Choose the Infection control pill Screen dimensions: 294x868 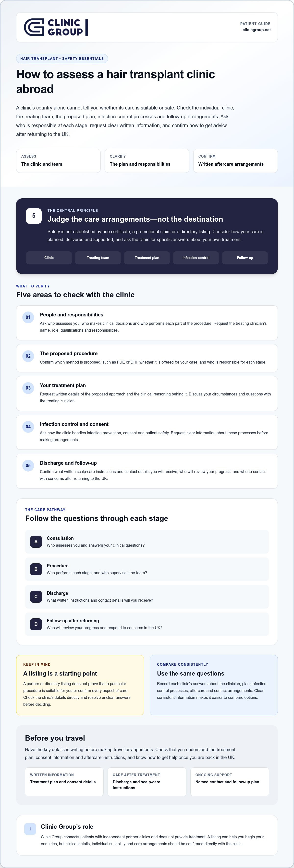tap(196, 258)
